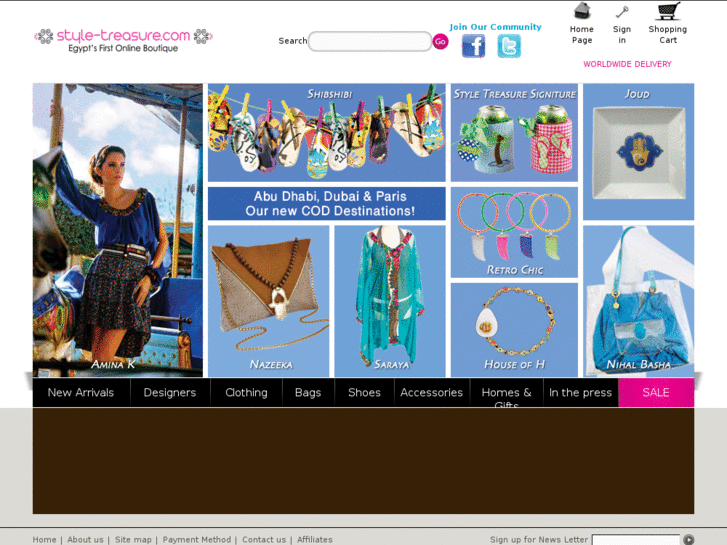This screenshot has height=545, width=727.
Task: Open the Affiliates footer link
Action: click(x=315, y=539)
